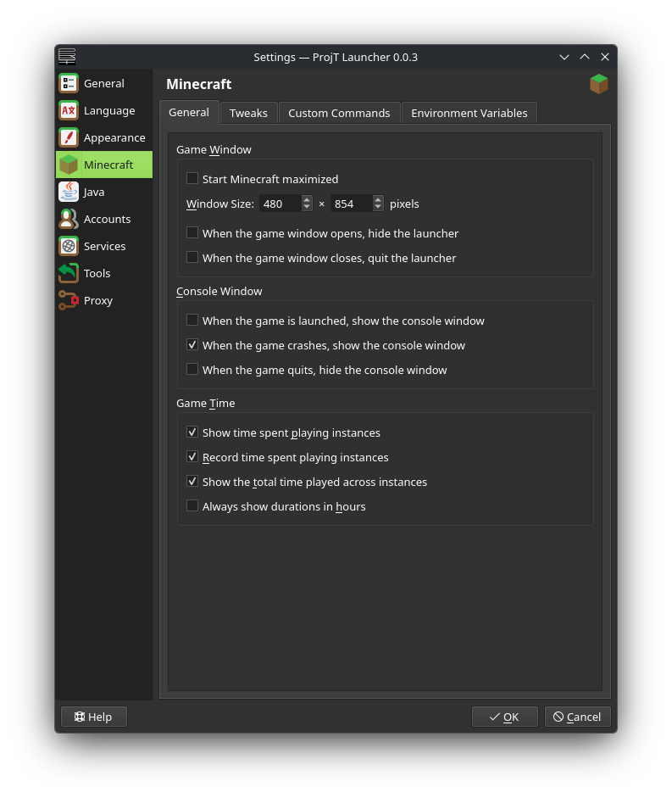672x798 pixels.
Task: Click the window size 480 input field
Action: 280,204
